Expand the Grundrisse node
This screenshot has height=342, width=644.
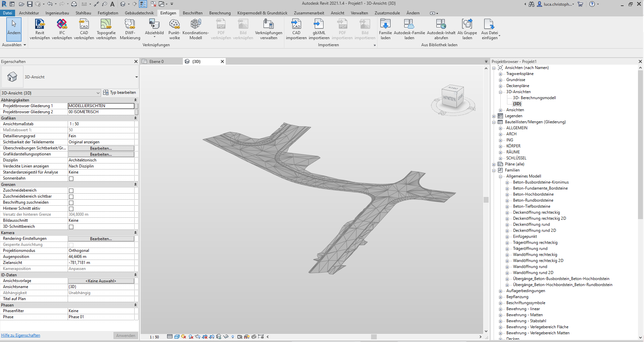tap(500, 80)
